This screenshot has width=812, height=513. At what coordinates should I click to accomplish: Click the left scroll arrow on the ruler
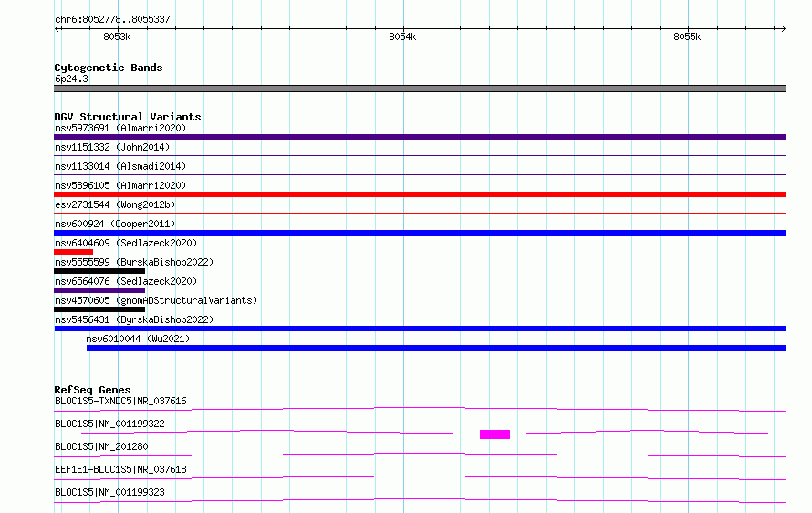(57, 28)
